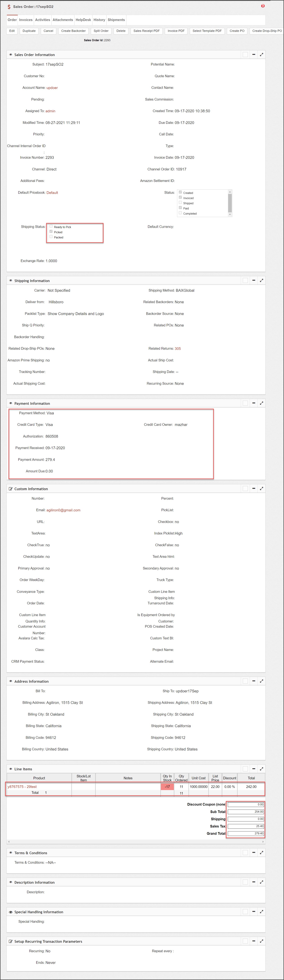This screenshot has width=284, height=980.
Task: Click the Line Items horizontal scrollbar
Action: point(136,842)
